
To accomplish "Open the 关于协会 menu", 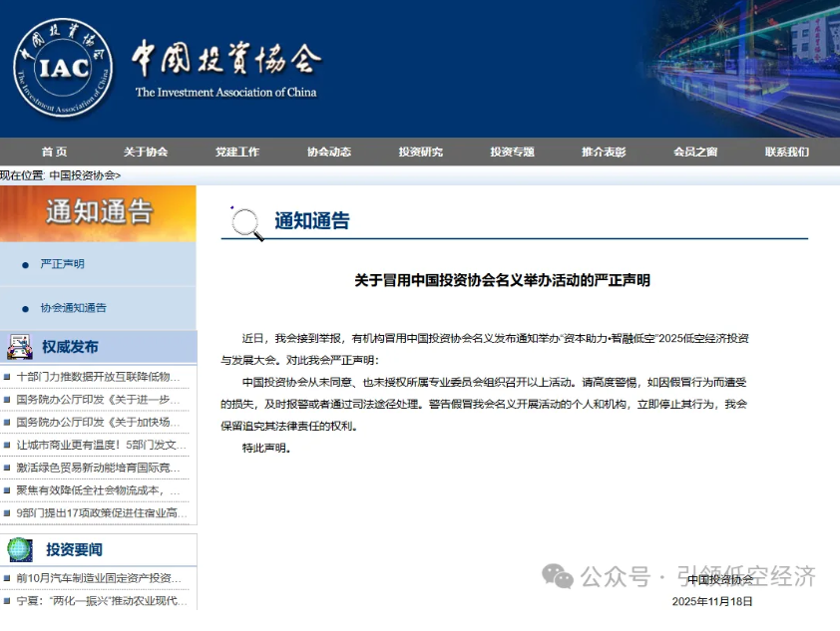I will click(x=146, y=152).
